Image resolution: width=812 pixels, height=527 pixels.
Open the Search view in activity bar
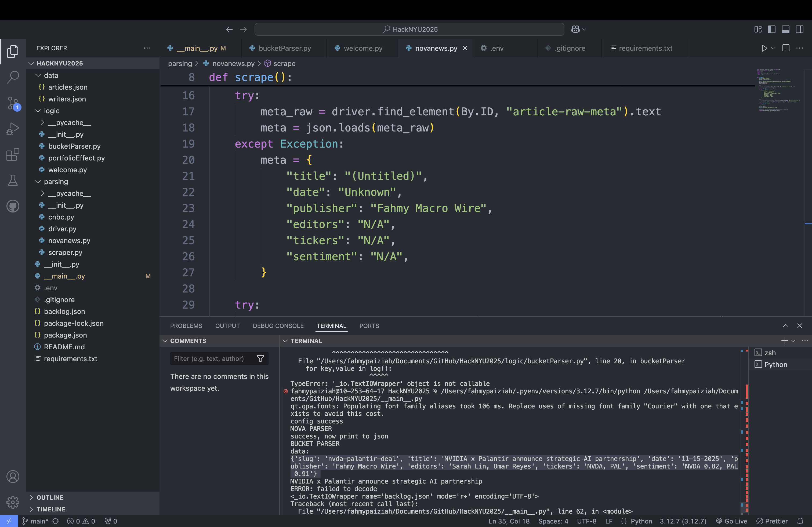click(x=13, y=77)
